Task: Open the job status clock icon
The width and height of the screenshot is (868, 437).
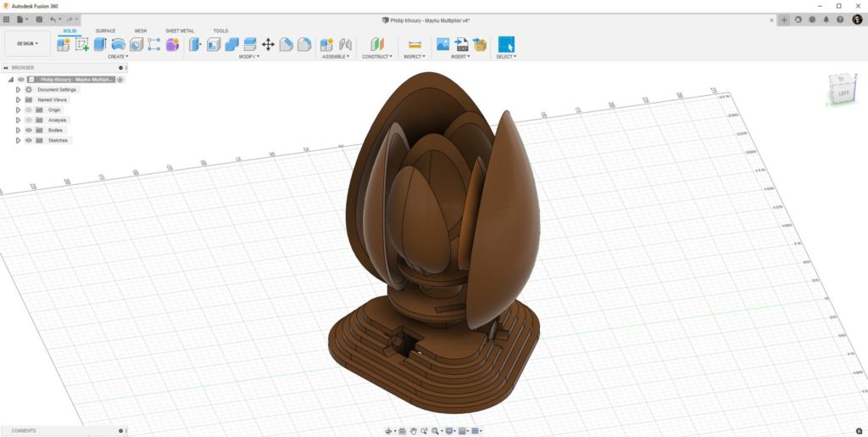Action: coord(812,20)
